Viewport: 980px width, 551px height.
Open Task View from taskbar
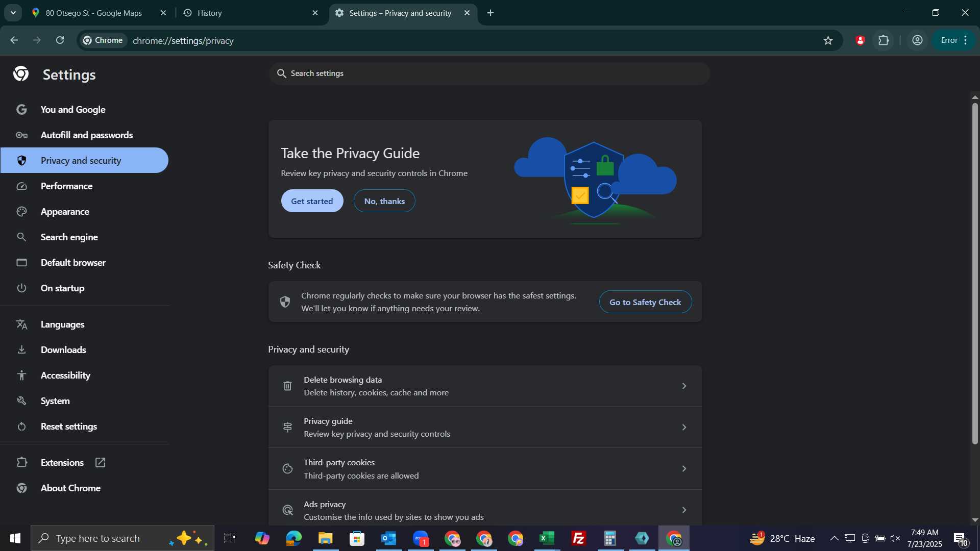230,538
